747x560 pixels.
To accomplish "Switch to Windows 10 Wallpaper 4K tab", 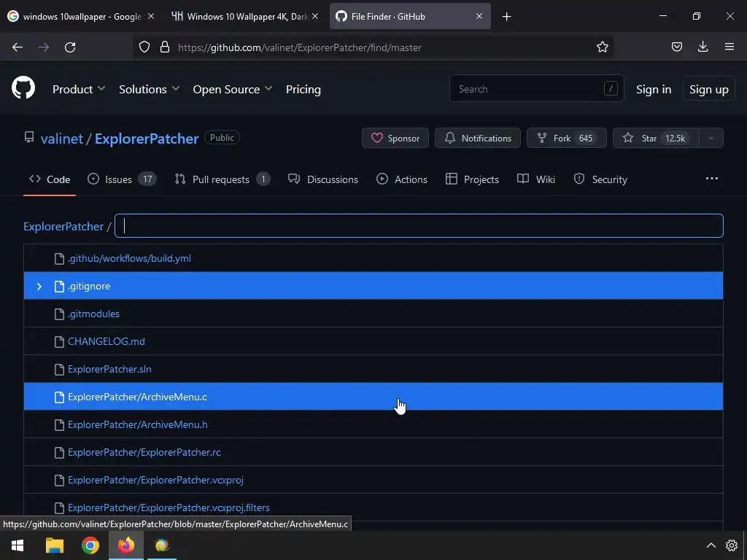I will pos(246,16).
